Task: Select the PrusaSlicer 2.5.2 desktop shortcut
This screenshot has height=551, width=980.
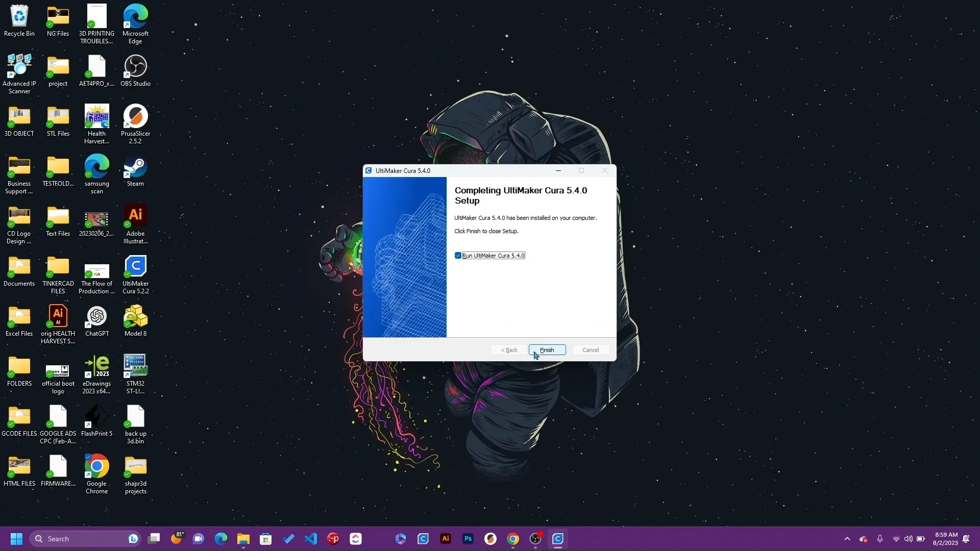Action: click(135, 124)
